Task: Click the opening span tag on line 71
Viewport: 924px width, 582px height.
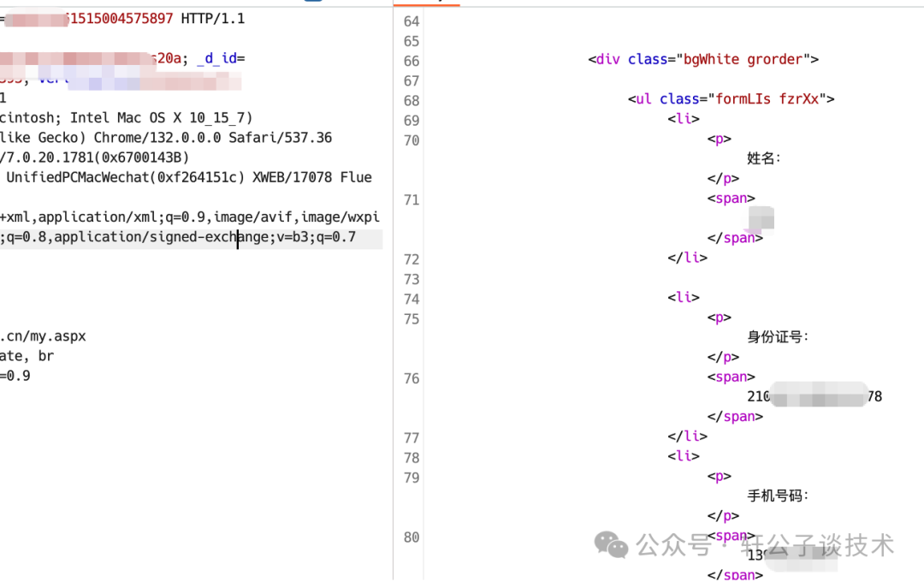Action: click(x=731, y=198)
